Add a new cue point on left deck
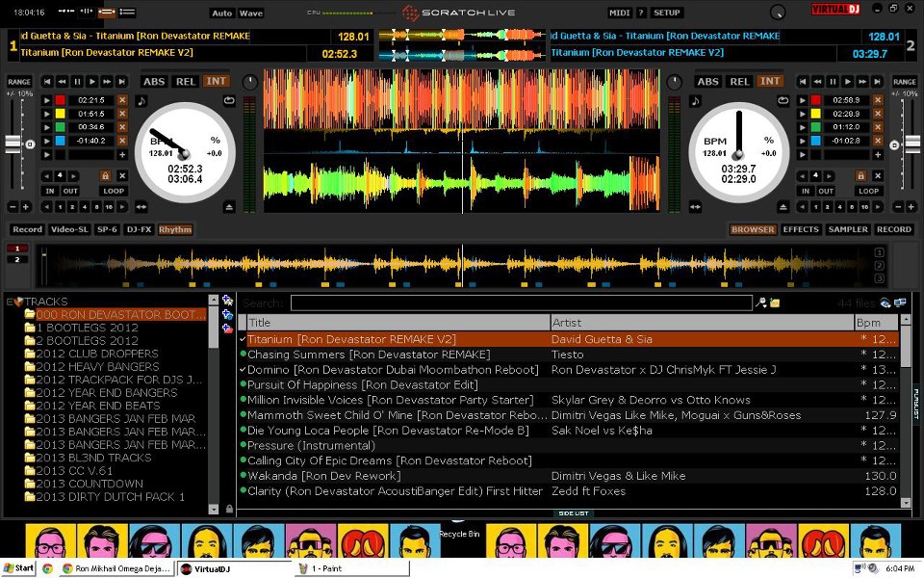 pyautogui.click(x=122, y=154)
